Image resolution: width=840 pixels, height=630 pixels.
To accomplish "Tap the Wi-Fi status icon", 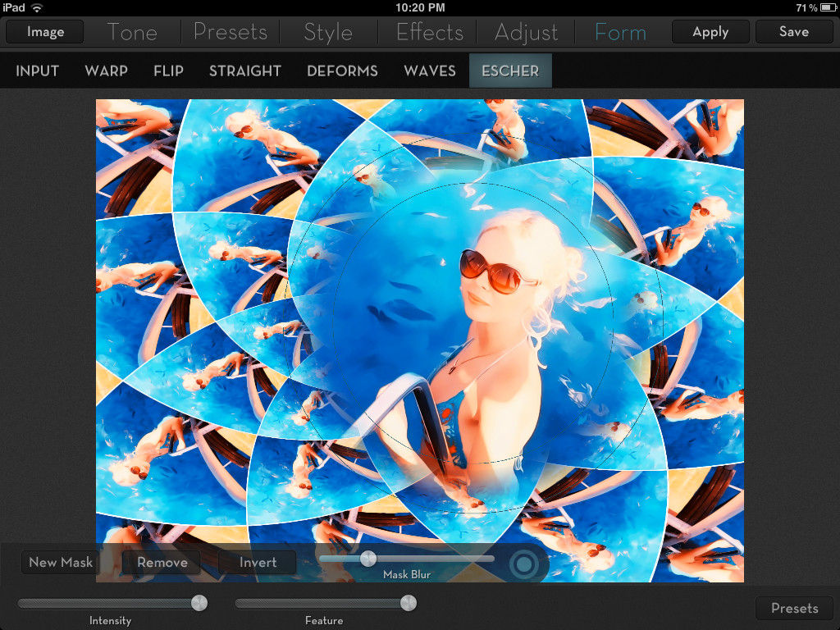I will click(37, 7).
